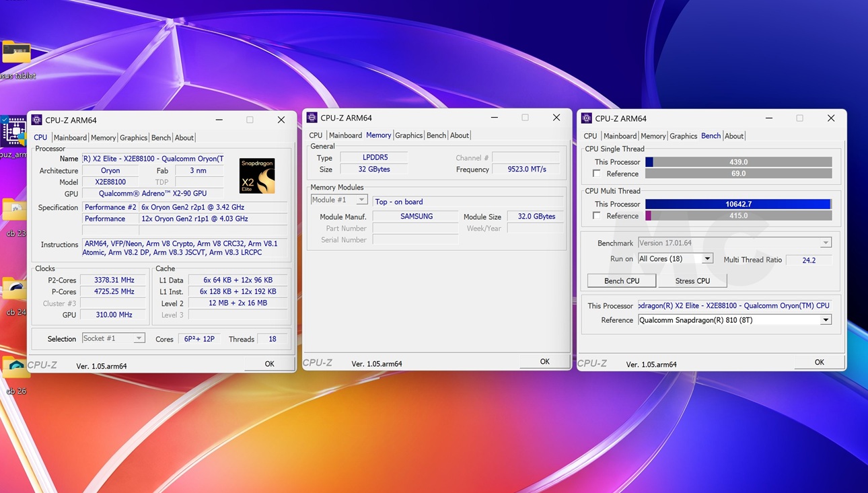This screenshot has height=493, width=868.
Task: Open About tab in the middle Memory window
Action: click(460, 135)
